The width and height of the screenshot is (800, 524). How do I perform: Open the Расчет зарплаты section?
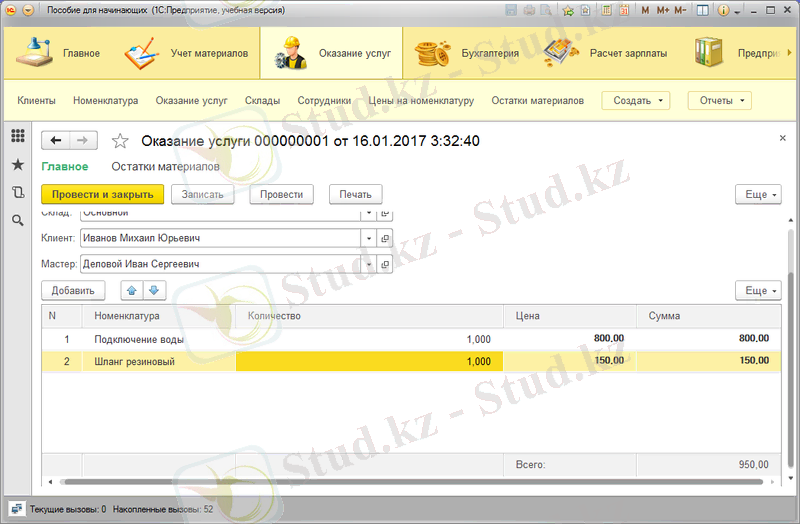605,53
